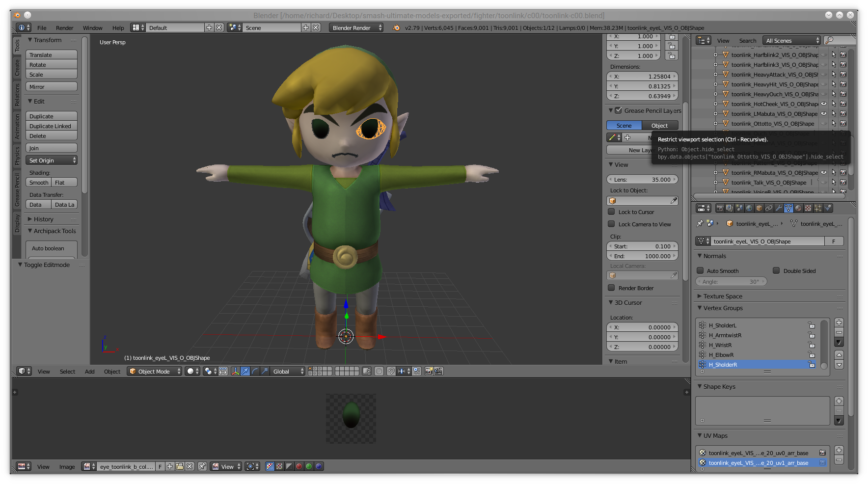Viewport: 868px width, 484px height.
Task: Select the translate manipulator arrow icon
Action: (245, 371)
